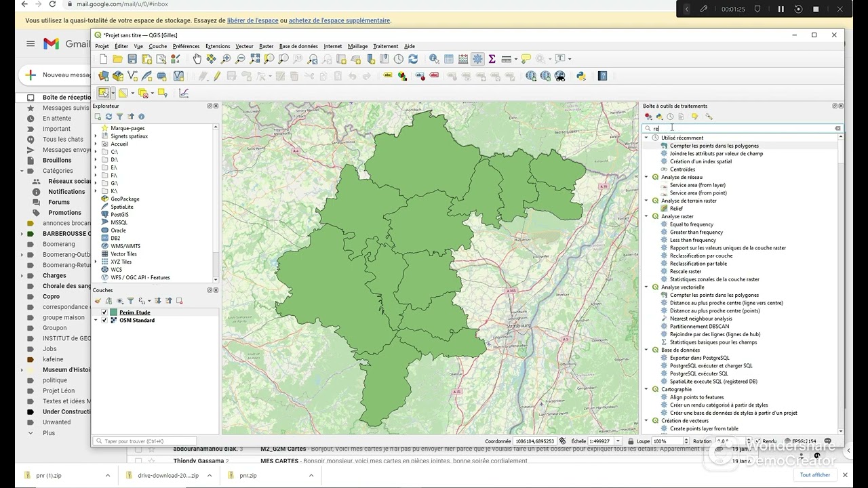The width and height of the screenshot is (868, 488).
Task: Create a new project with the blank page icon
Action: click(103, 59)
